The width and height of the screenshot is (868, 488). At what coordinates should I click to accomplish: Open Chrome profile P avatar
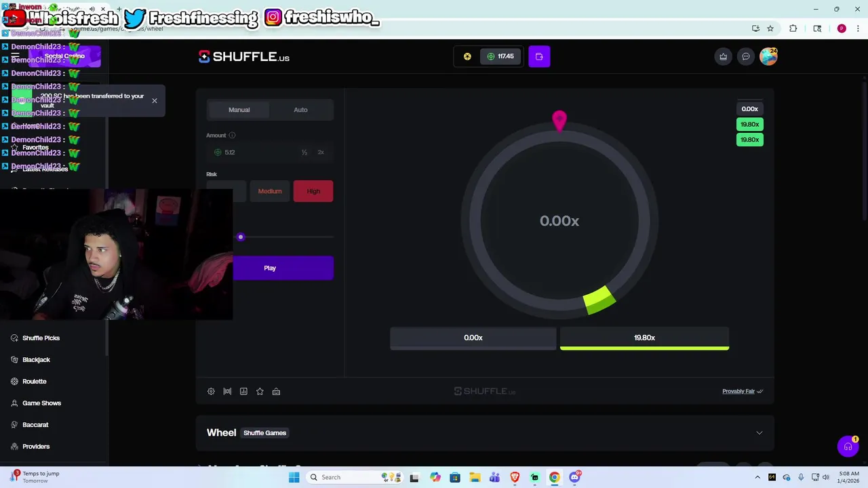click(x=842, y=28)
